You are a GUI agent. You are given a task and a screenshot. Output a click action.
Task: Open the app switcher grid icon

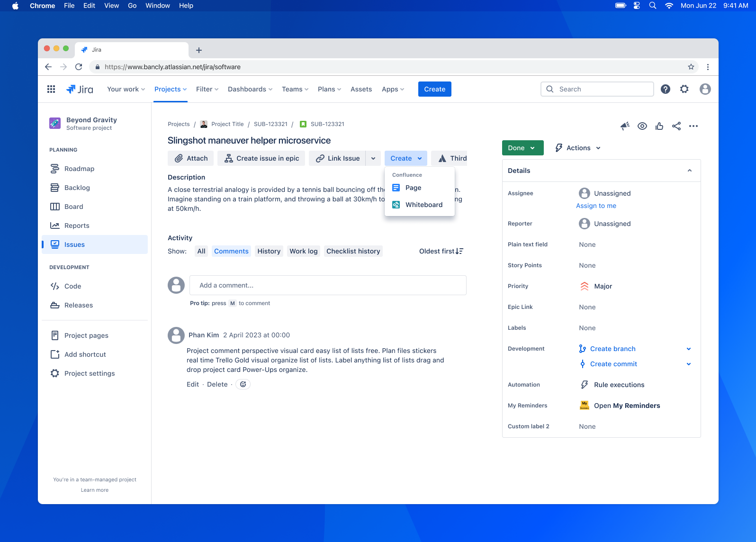click(51, 89)
